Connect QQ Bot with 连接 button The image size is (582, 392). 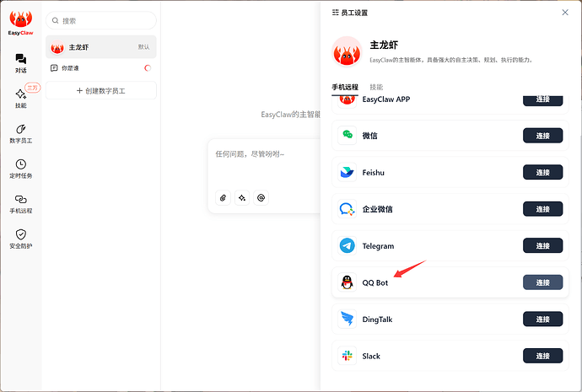pyautogui.click(x=542, y=282)
